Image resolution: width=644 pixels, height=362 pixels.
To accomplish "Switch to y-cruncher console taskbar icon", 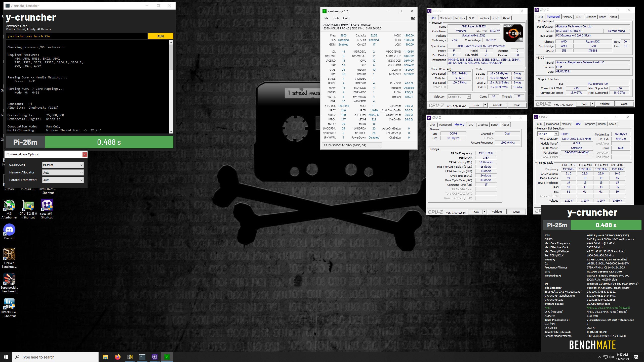I will click(142, 357).
